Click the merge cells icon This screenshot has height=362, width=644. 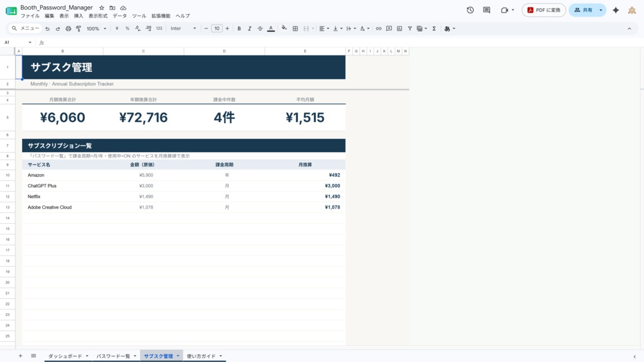coord(306,29)
